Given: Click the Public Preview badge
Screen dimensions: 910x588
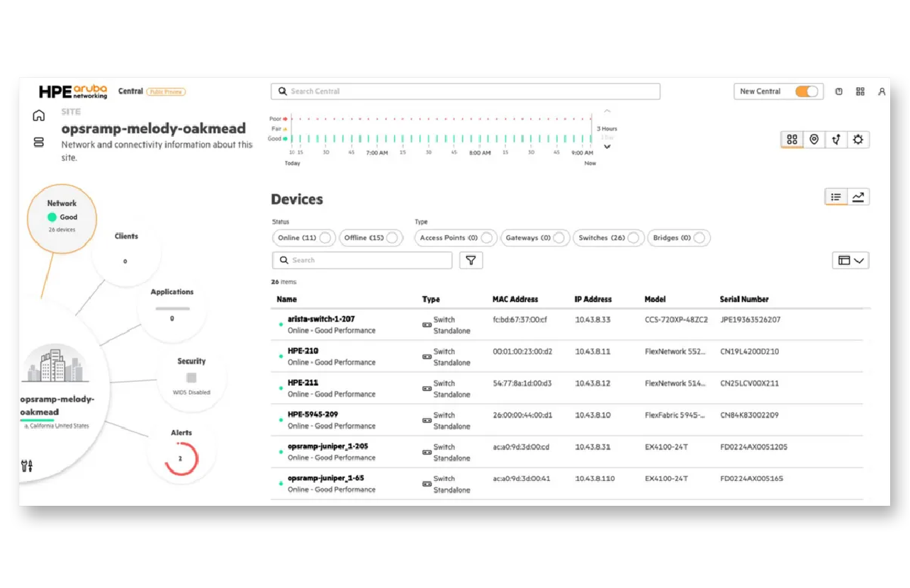Looking at the screenshot, I should point(166,91).
